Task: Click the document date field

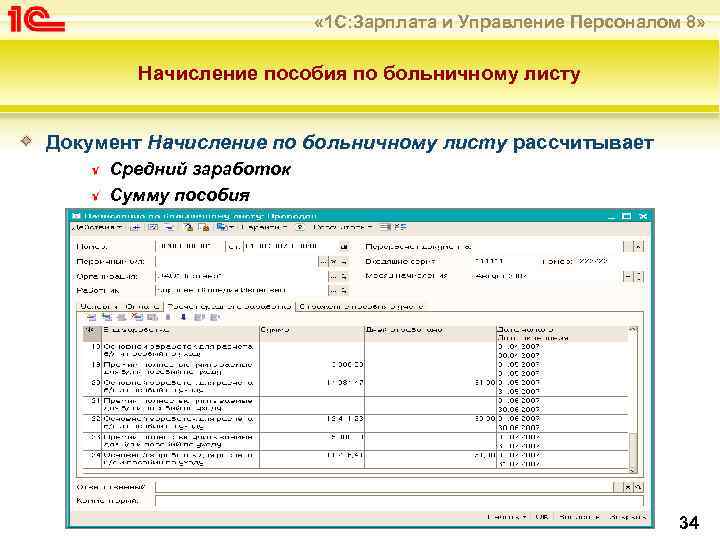Action: [x=291, y=246]
